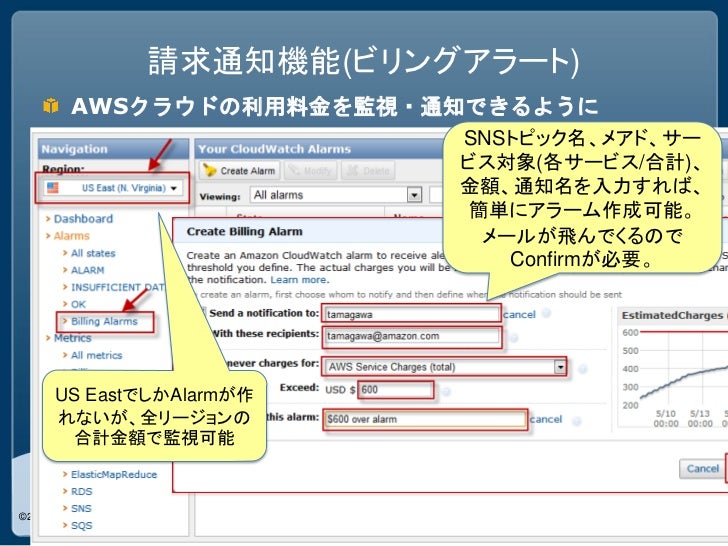This screenshot has height=546, width=728.
Task: Click the With these recipients email field
Action: point(411,337)
